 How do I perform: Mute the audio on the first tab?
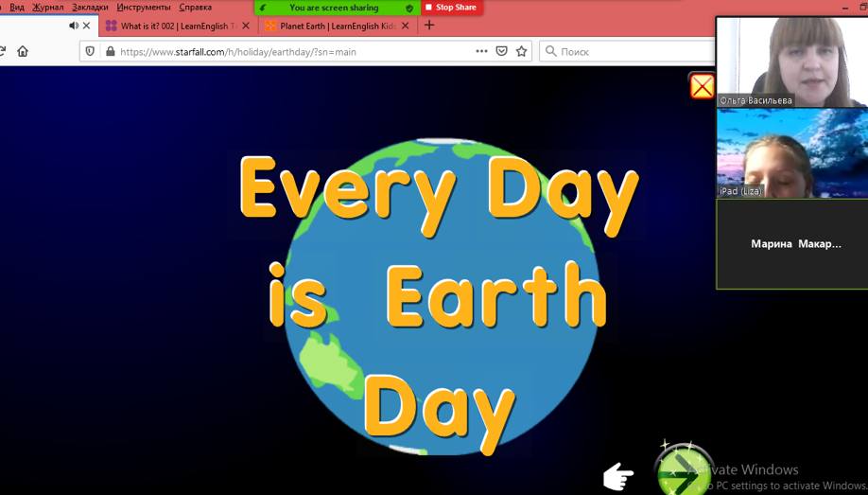tap(74, 26)
